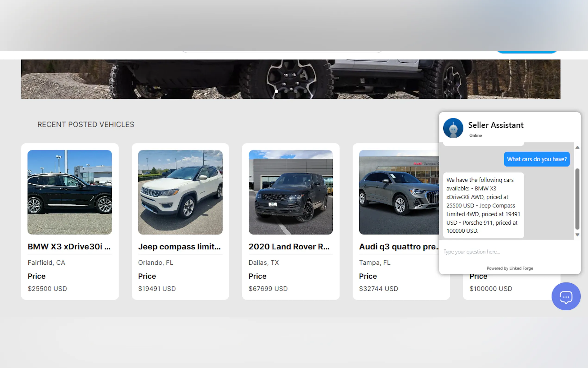Click the white Jeep Compass photo
This screenshot has width=588, height=368.
coord(180,192)
